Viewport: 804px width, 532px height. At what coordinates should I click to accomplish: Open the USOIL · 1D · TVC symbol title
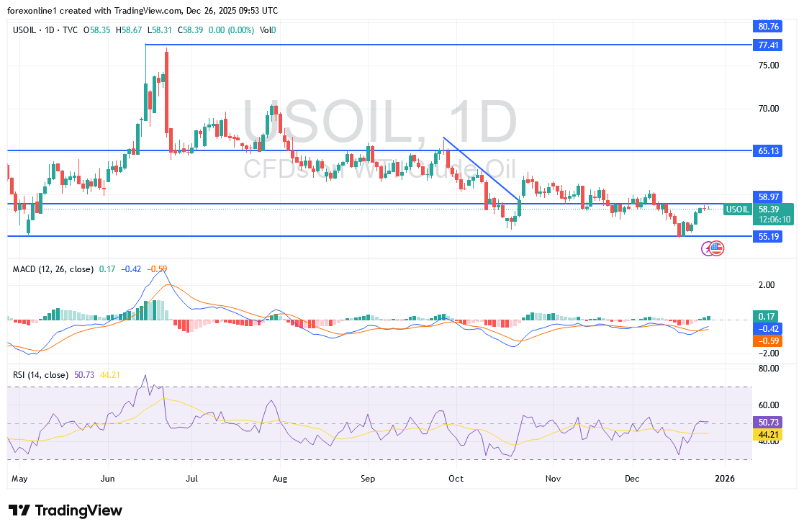(x=45, y=30)
